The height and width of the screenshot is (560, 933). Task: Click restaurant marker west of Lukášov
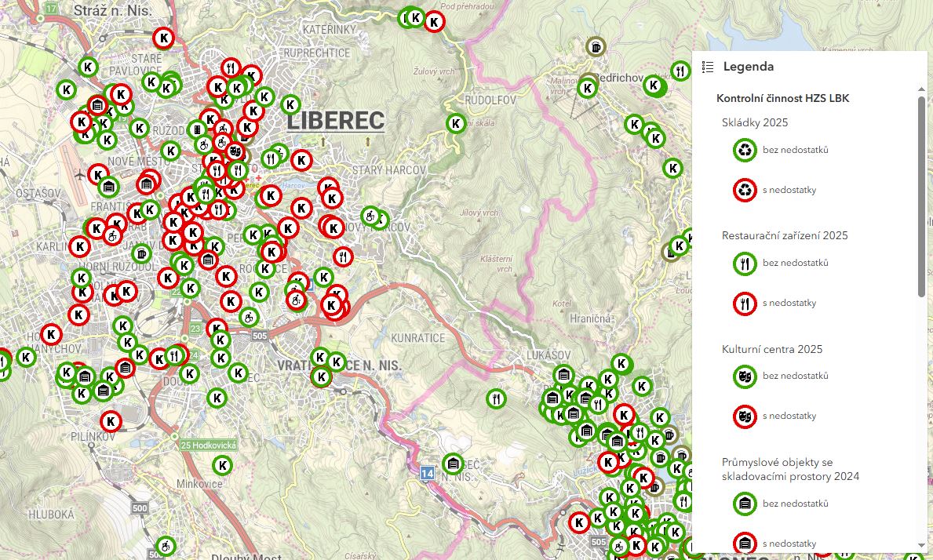pyautogui.click(x=495, y=399)
